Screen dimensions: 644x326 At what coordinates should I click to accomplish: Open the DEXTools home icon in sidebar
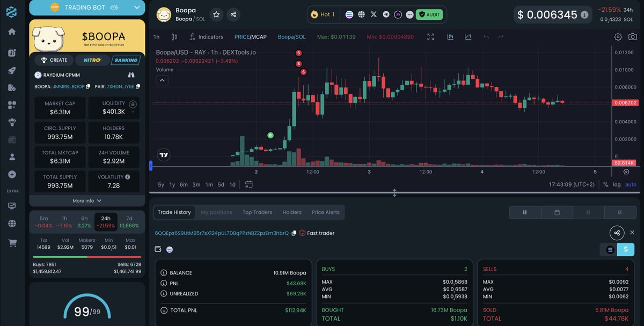click(12, 32)
